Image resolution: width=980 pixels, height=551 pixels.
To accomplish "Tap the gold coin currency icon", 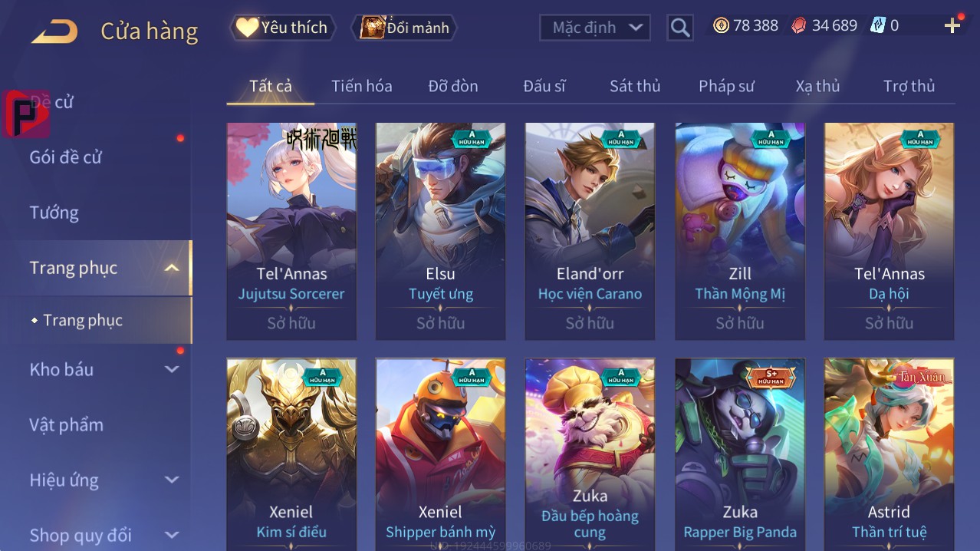I will [x=721, y=25].
